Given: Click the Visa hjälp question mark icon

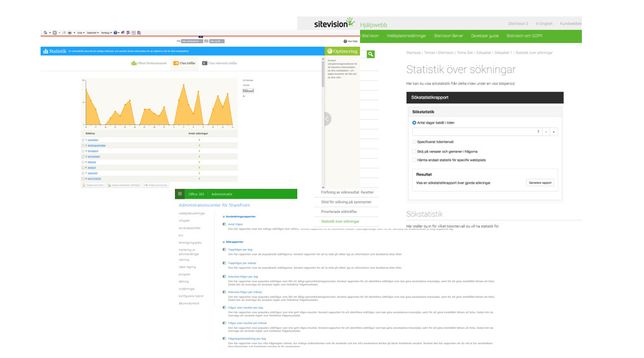Looking at the screenshot, I should tap(345, 41).
